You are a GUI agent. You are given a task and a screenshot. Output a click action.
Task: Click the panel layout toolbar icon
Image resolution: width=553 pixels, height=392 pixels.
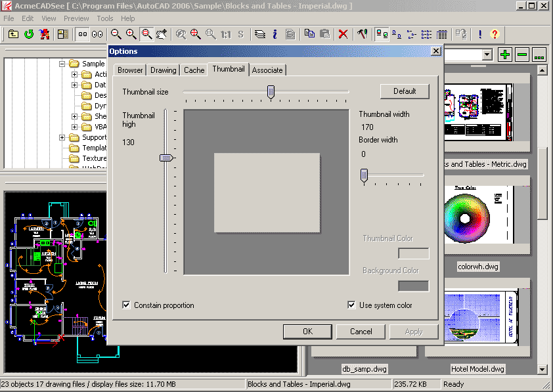tap(63, 34)
